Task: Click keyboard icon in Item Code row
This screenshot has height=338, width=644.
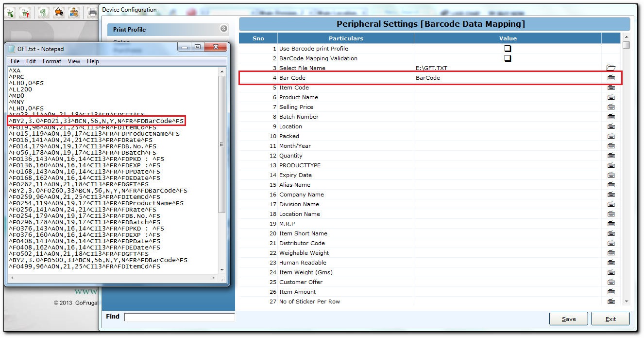Action: pyautogui.click(x=611, y=88)
